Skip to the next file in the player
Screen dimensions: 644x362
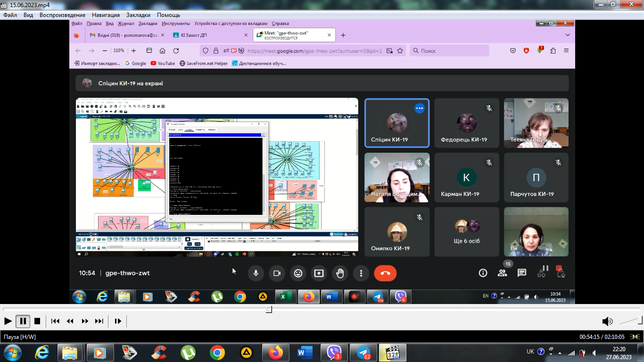click(x=99, y=321)
